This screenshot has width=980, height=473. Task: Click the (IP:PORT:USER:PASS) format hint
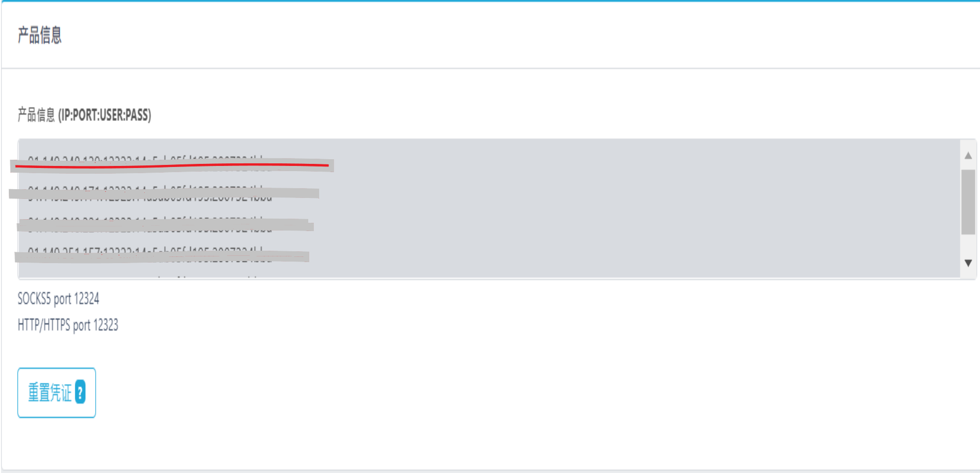104,115
